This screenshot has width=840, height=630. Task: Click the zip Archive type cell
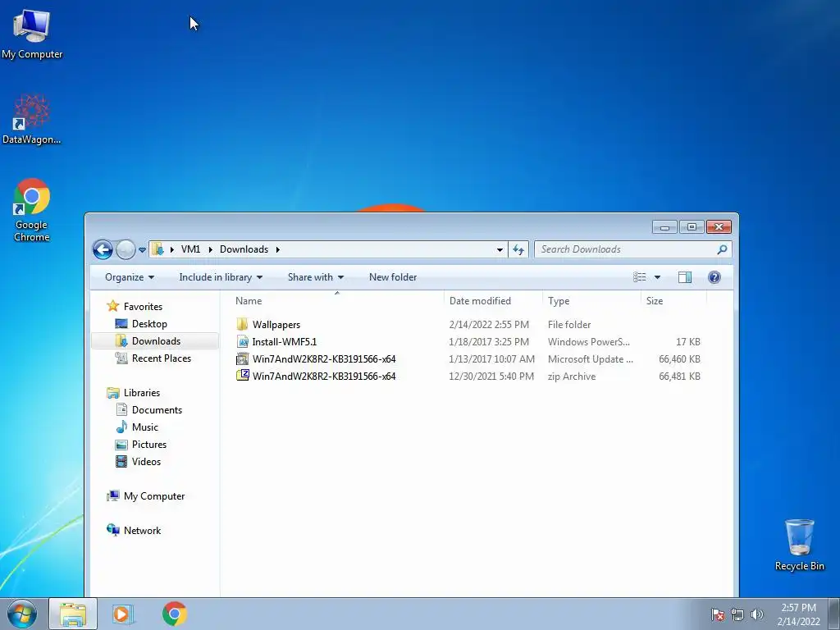click(x=572, y=376)
